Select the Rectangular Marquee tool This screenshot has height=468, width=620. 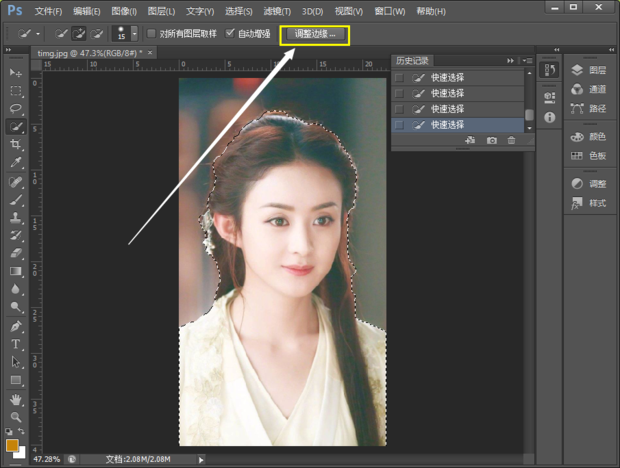click(x=16, y=91)
